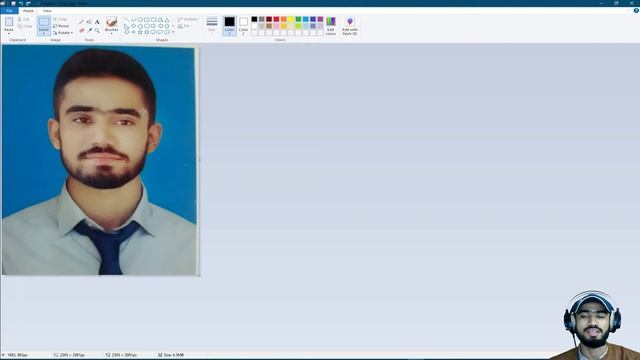Choose the purple palette swatch

tap(320, 19)
